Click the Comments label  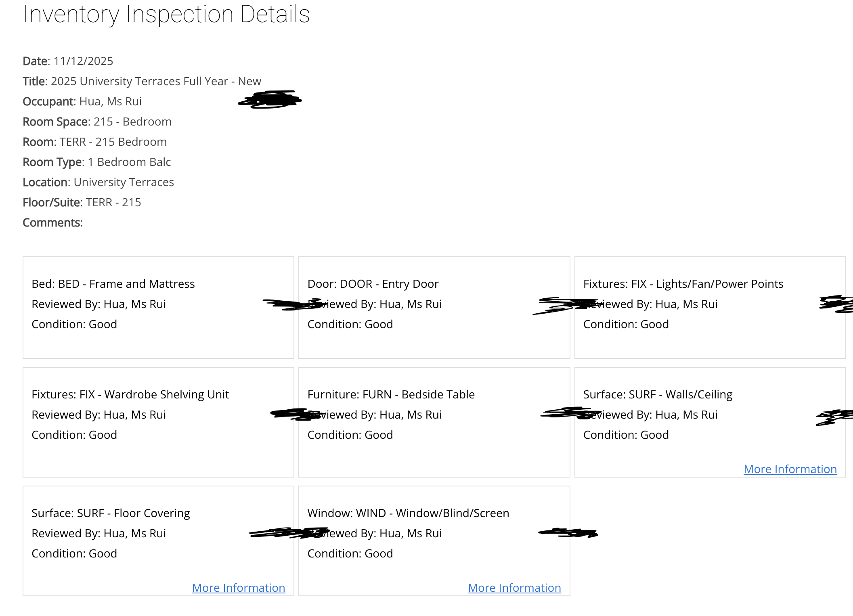click(52, 222)
